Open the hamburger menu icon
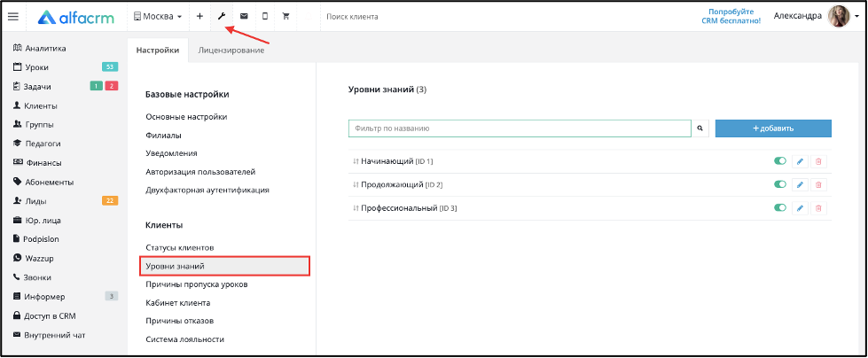Screen dimensions: 868x358 (13, 17)
